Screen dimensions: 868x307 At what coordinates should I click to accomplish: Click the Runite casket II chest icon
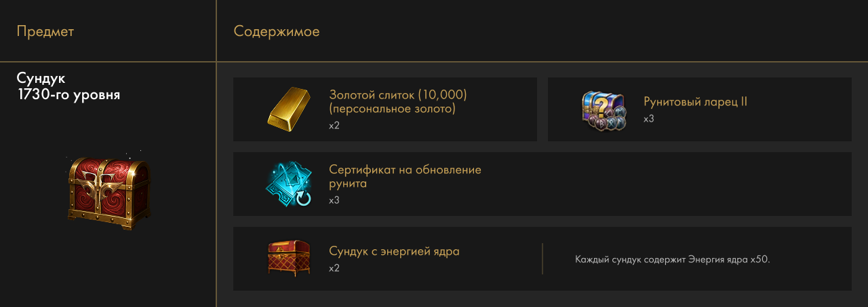click(x=603, y=110)
